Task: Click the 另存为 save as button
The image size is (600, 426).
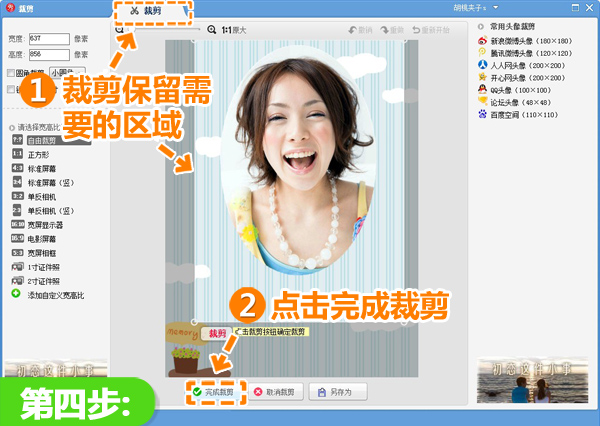Action: tap(338, 392)
